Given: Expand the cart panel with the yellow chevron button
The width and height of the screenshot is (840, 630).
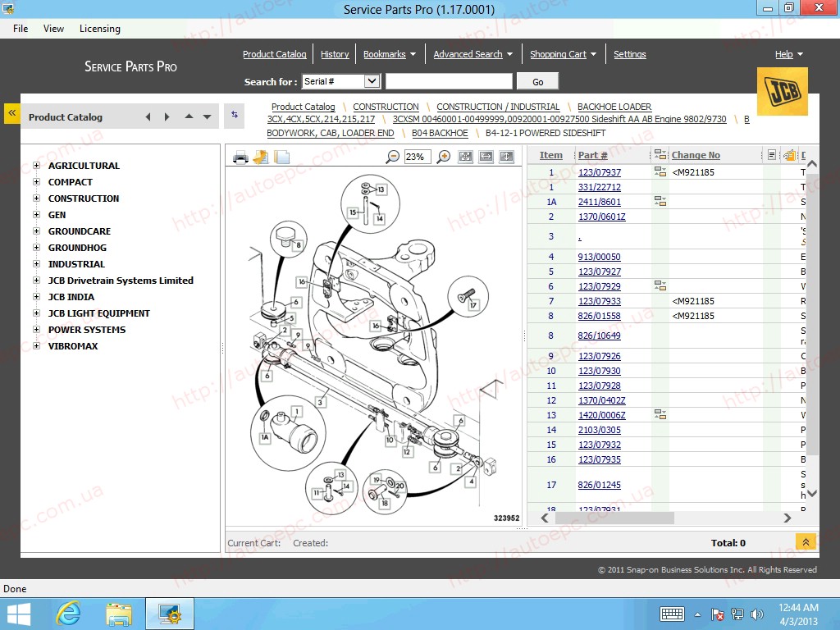Looking at the screenshot, I should pyautogui.click(x=806, y=542).
